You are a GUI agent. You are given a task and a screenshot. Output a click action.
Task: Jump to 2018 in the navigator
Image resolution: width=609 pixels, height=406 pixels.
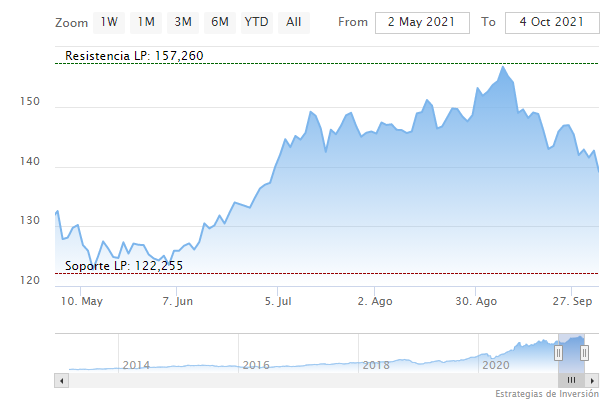click(x=376, y=365)
